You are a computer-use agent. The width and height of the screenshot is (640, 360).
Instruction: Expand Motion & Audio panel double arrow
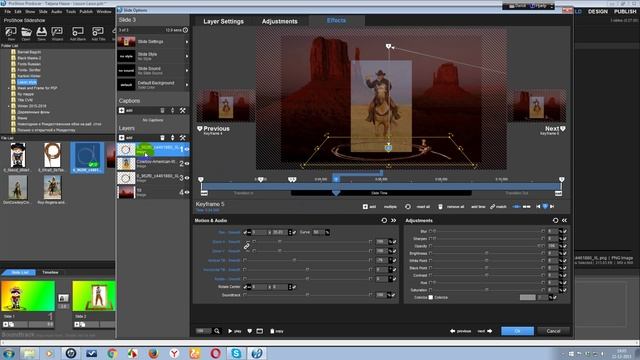[x=393, y=220]
